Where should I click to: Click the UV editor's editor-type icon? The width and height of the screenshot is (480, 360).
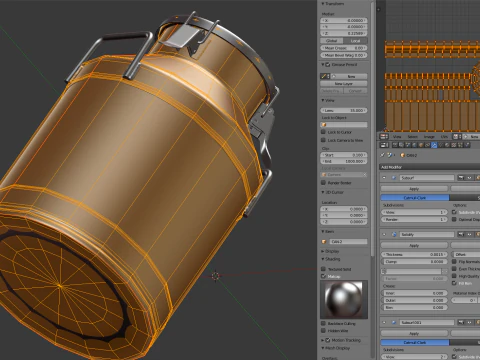point(383,137)
